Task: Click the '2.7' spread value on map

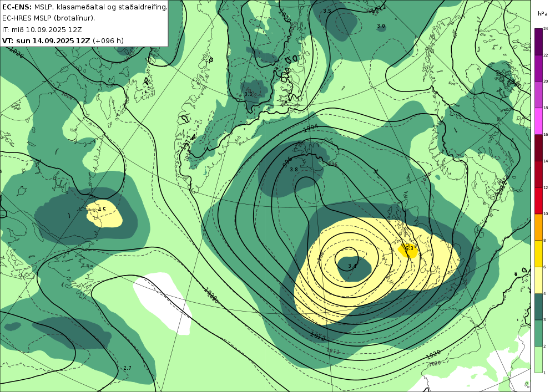Action: (x=128, y=368)
